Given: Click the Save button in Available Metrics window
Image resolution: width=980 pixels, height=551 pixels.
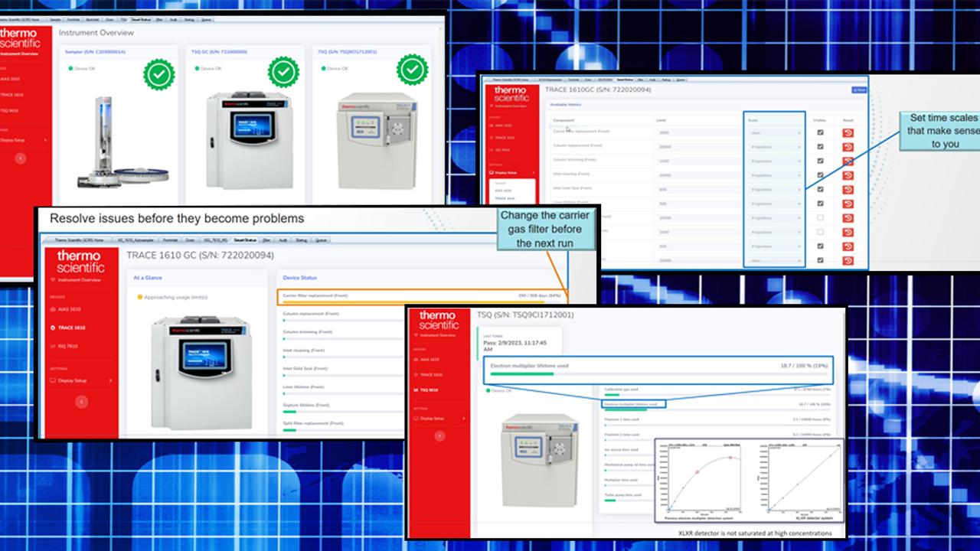Looking at the screenshot, I should [x=859, y=90].
